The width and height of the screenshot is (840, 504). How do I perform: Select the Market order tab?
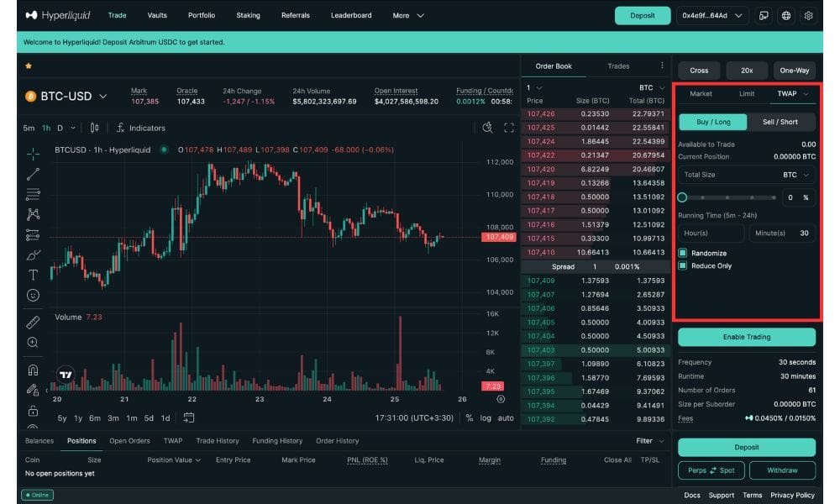[701, 94]
